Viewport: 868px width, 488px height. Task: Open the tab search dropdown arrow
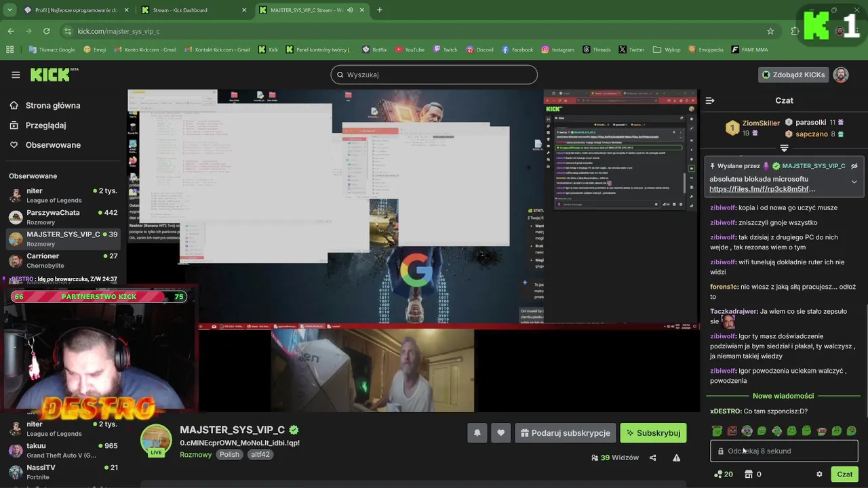tap(9, 10)
